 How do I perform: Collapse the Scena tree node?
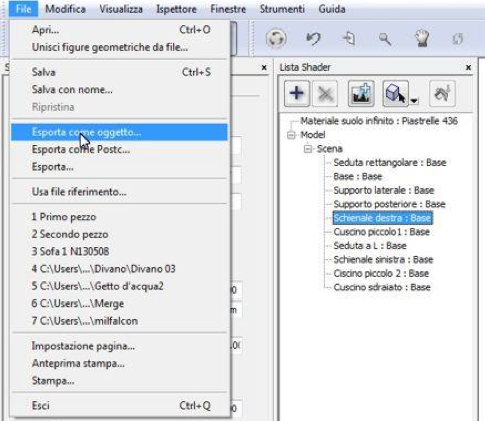tap(307, 149)
